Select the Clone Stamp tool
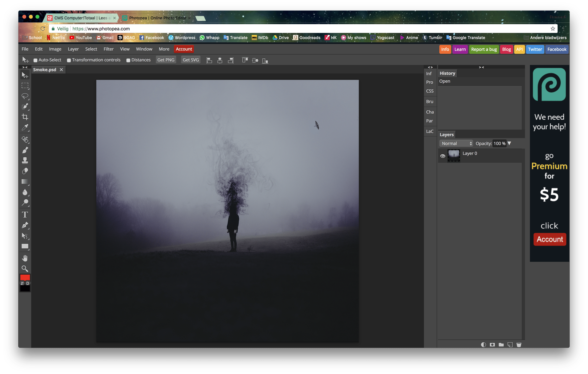Screen dimensions: 588x374 click(x=25, y=160)
